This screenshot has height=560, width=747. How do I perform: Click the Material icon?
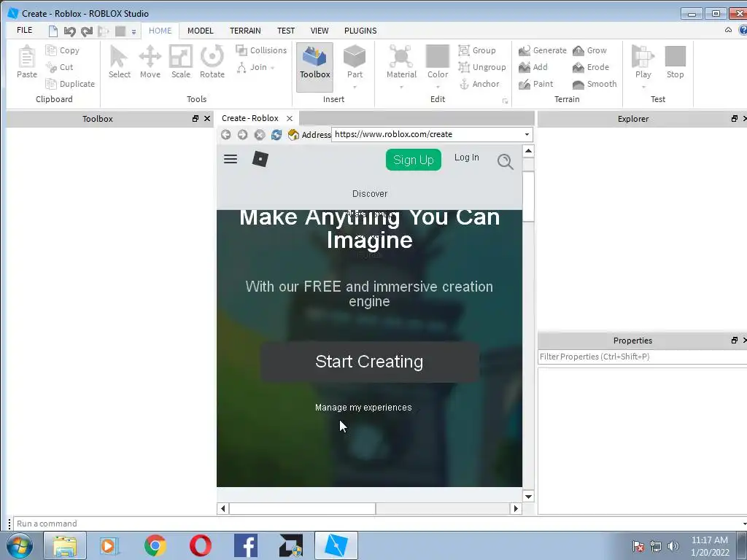401,56
